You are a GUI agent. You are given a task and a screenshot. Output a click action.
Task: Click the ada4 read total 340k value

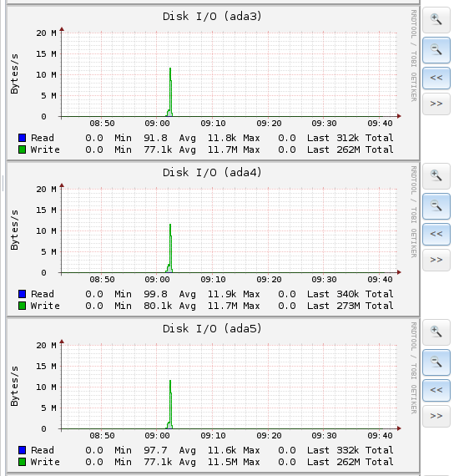(x=348, y=294)
